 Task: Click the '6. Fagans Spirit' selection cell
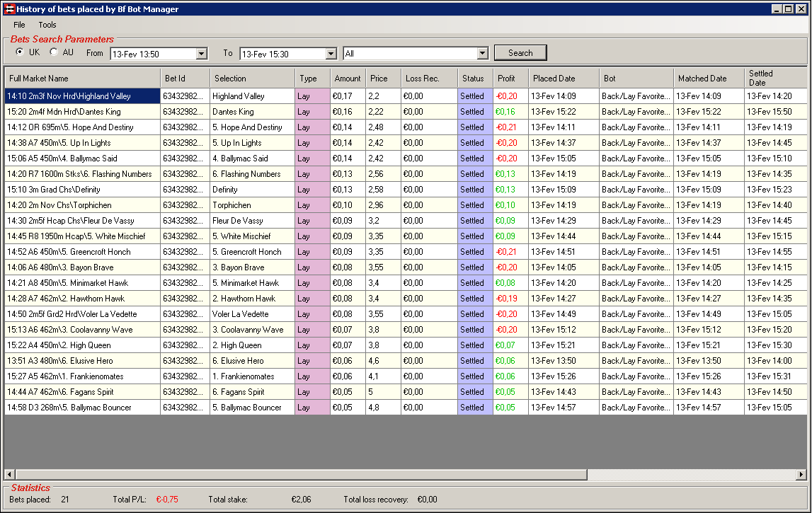[252, 392]
